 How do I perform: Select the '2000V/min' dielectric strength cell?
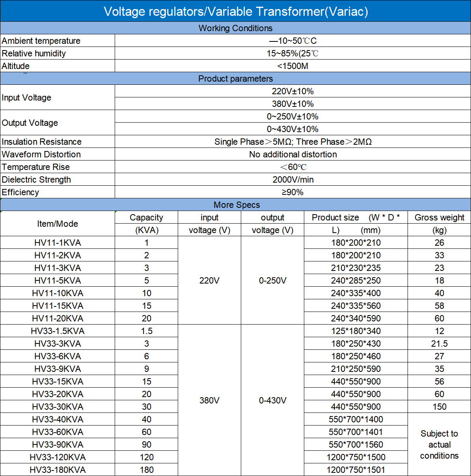[292, 179]
